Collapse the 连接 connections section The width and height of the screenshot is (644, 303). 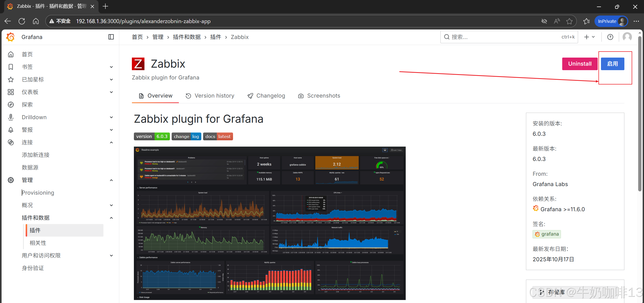pyautogui.click(x=111, y=142)
